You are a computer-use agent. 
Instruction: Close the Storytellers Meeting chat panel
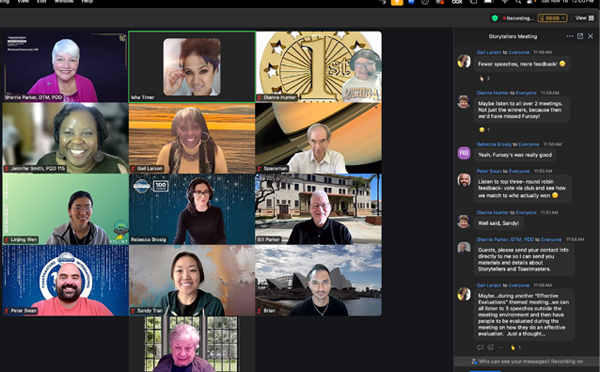[x=590, y=36]
